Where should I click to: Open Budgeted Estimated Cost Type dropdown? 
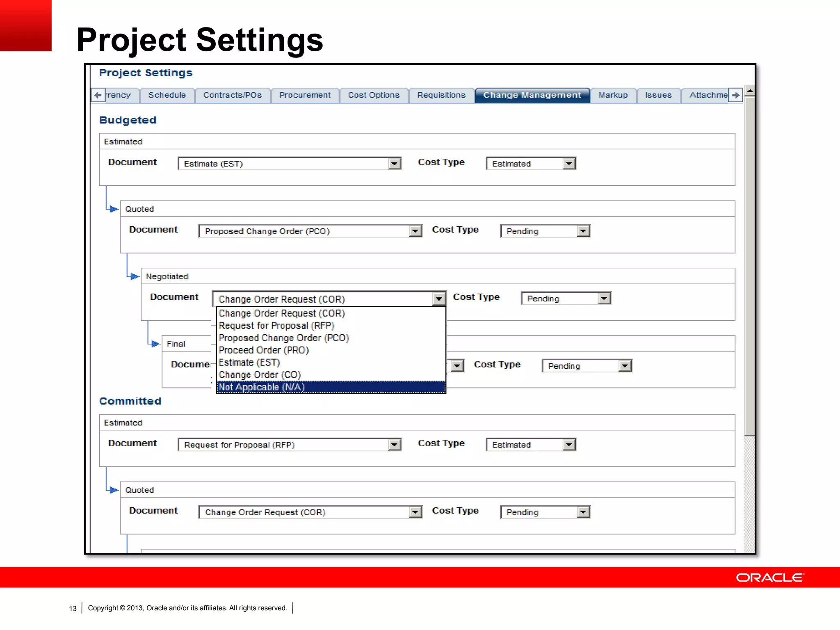click(531, 164)
